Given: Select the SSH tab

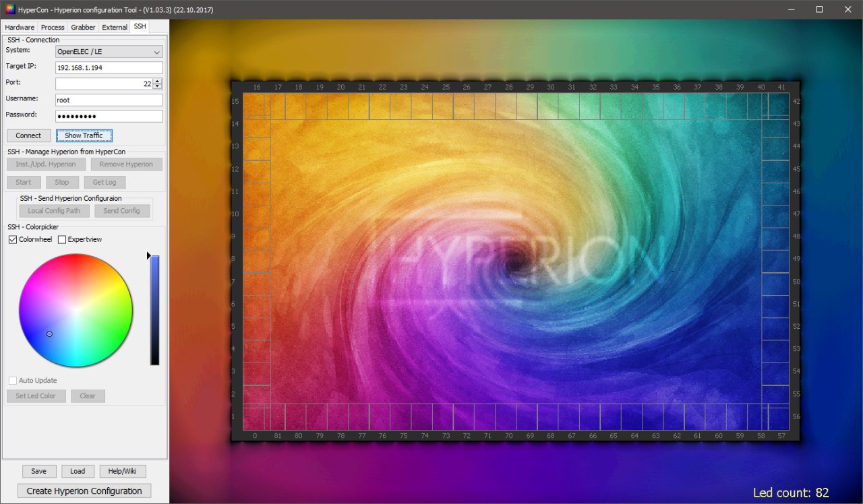Looking at the screenshot, I should [x=140, y=26].
